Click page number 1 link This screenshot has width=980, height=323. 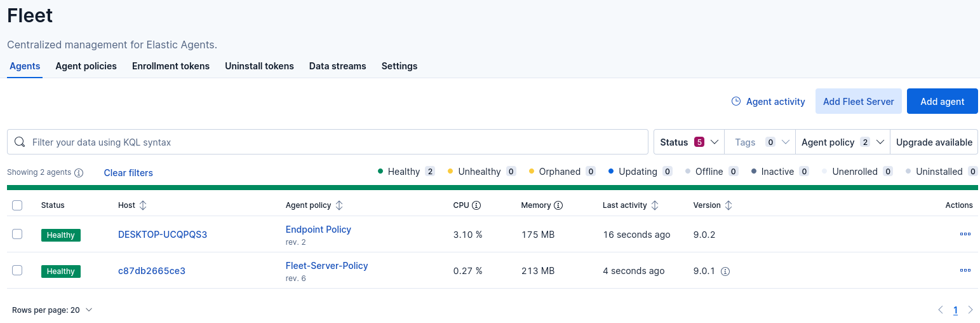click(x=955, y=310)
